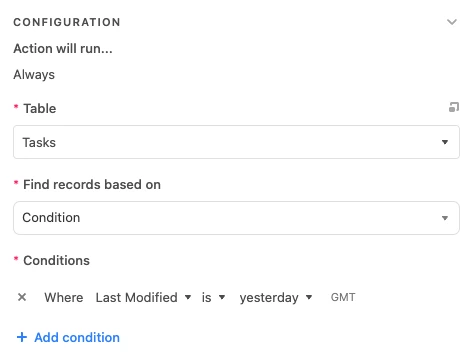The image size is (465, 361).
Task: Click the caret next to 'yesterday'
Action: [309, 297]
